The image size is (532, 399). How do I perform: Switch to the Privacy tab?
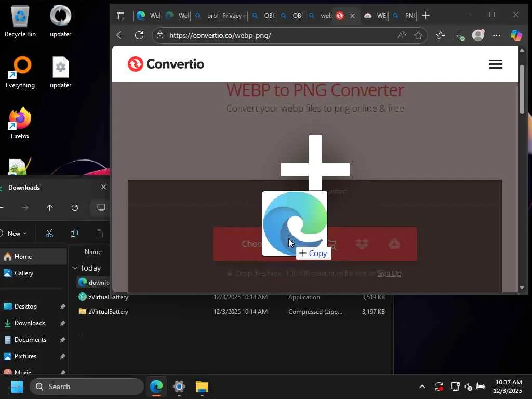[233, 16]
